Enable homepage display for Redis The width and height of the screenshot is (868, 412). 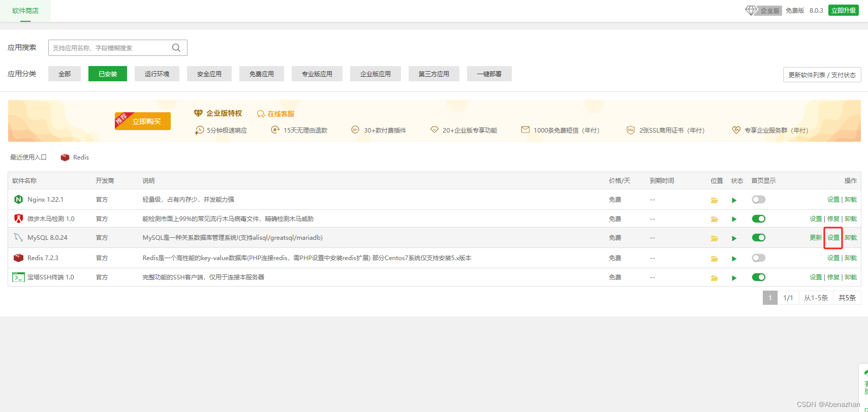759,258
